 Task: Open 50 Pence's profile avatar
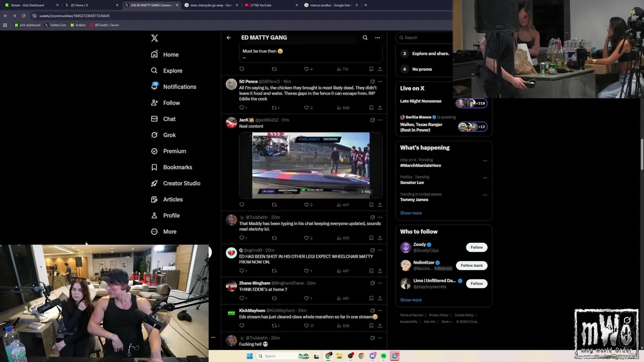231,84
